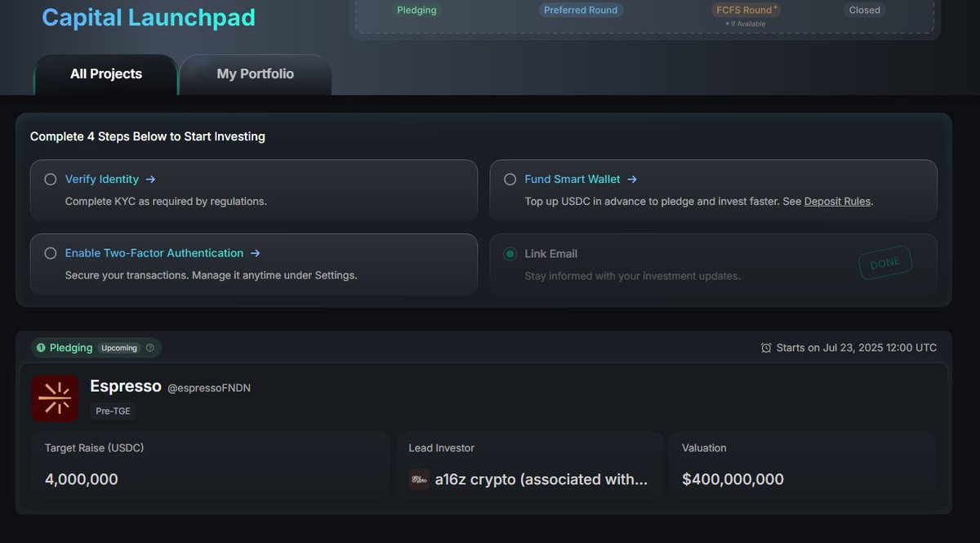This screenshot has height=543, width=980.
Task: Click the Starts on Jul 23, 2025 text
Action: (x=857, y=348)
